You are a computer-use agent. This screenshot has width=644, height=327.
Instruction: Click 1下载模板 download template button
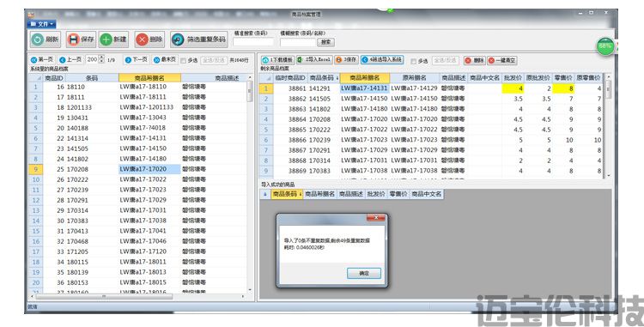coord(277,60)
